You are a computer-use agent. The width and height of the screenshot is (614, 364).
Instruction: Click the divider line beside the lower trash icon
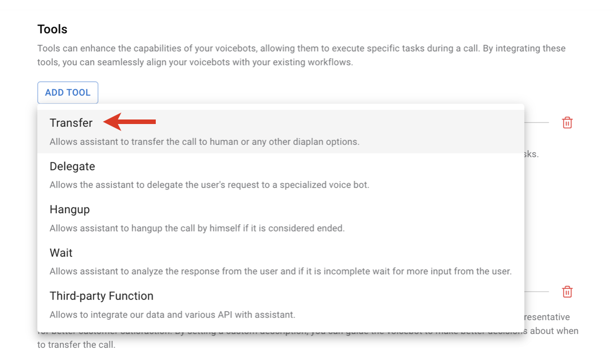[536, 292]
